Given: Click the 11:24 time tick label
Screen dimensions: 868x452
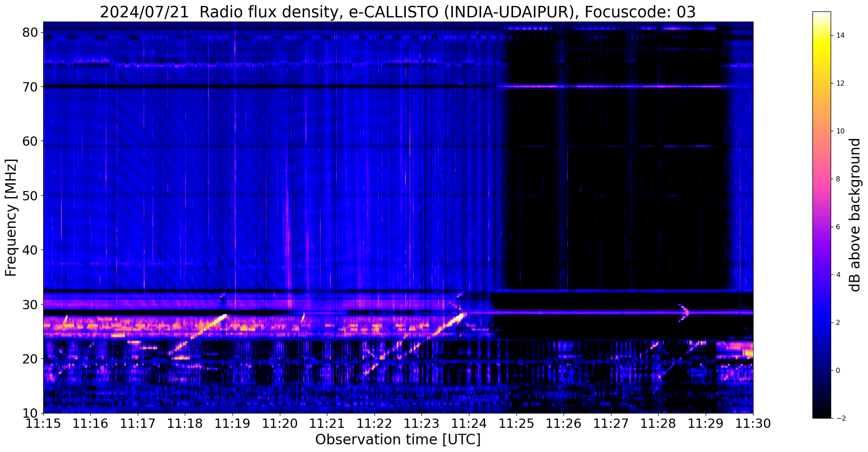Looking at the screenshot, I should [469, 423].
